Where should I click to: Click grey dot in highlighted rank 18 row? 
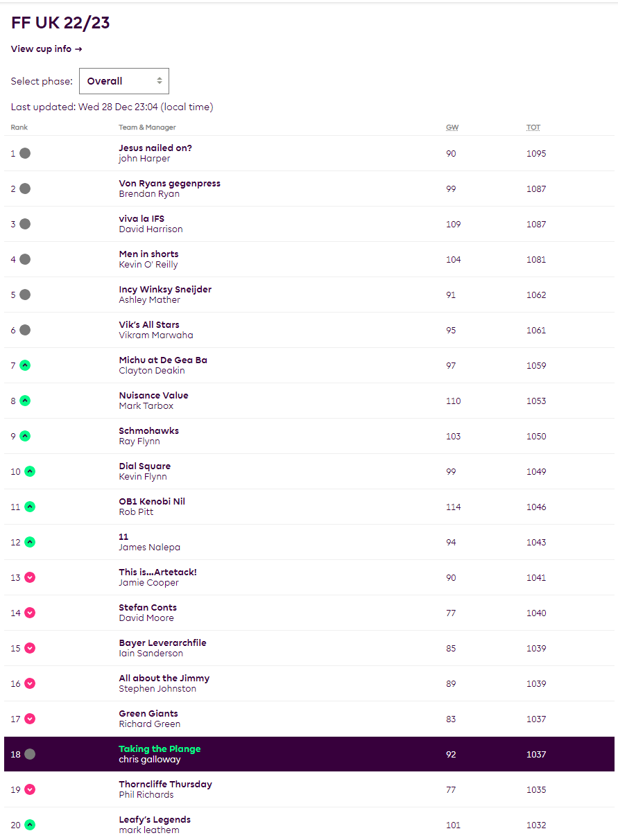(x=30, y=754)
